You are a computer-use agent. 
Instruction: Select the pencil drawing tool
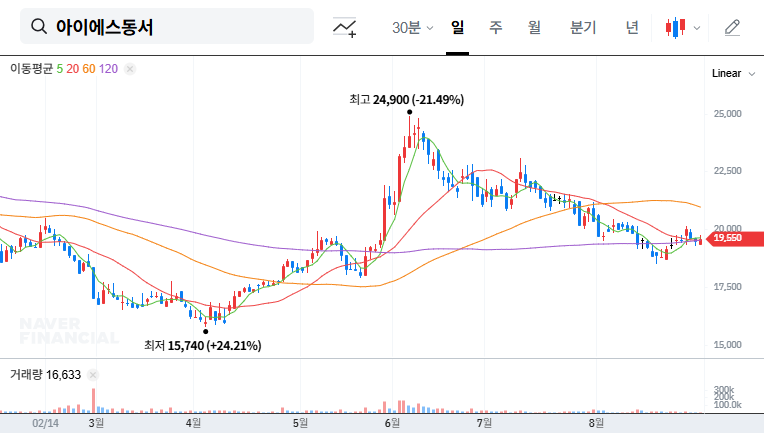[x=732, y=28]
